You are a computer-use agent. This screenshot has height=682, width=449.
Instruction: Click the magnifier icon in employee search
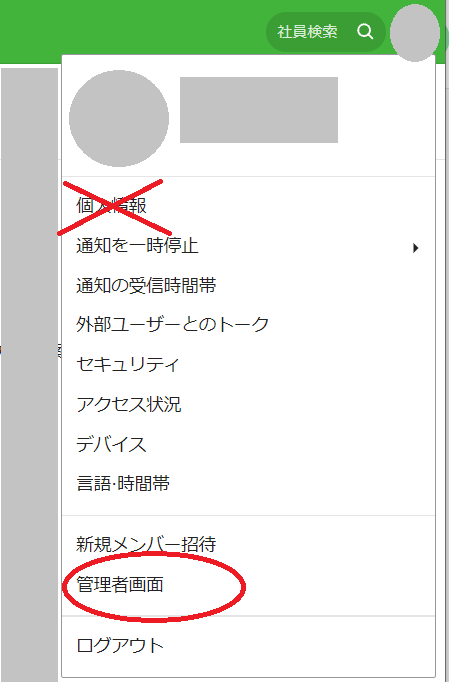365,31
